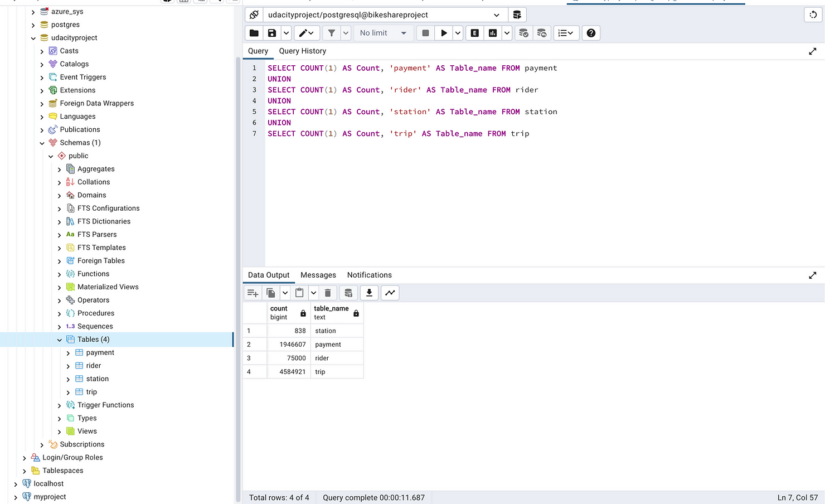The height and width of the screenshot is (504, 825).
Task: Select the trip table in the tree
Action: point(91,392)
